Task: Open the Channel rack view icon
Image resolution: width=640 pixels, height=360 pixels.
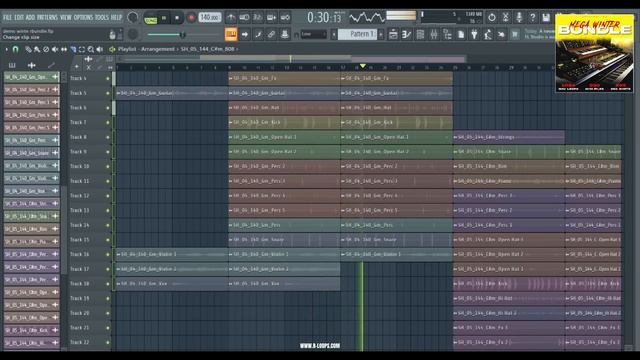Action: click(x=420, y=35)
